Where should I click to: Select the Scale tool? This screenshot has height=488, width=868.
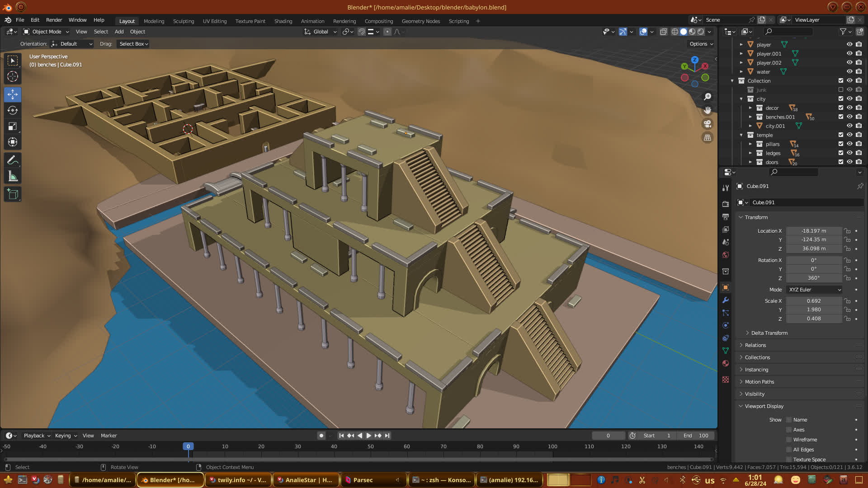[13, 127]
